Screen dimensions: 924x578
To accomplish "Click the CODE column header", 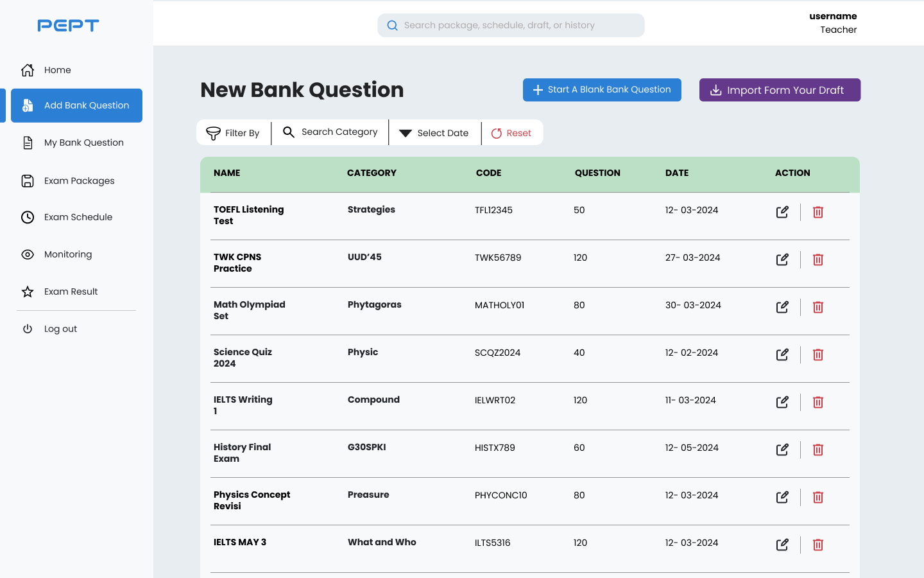I will coord(489,173).
